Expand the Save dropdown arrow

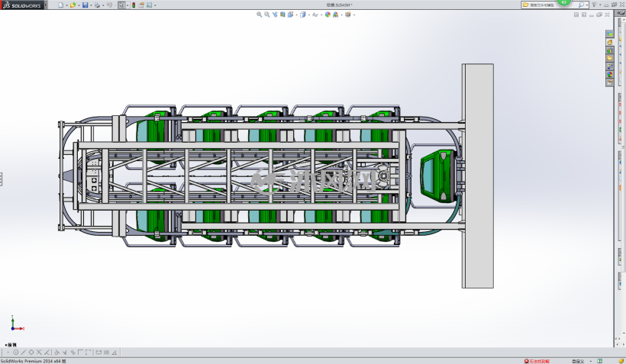91,5
